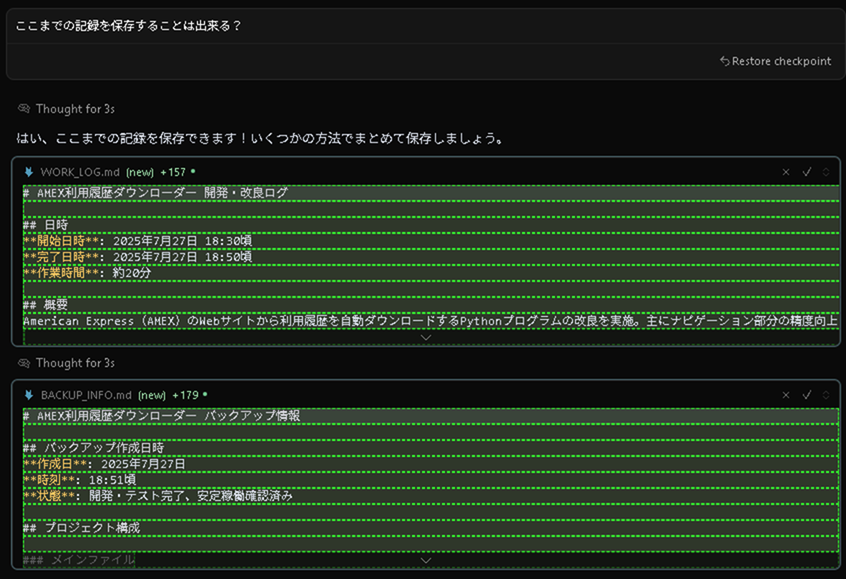Expand the second 'Thought for 3s' text
The height and width of the screenshot is (579, 846).
[75, 363]
